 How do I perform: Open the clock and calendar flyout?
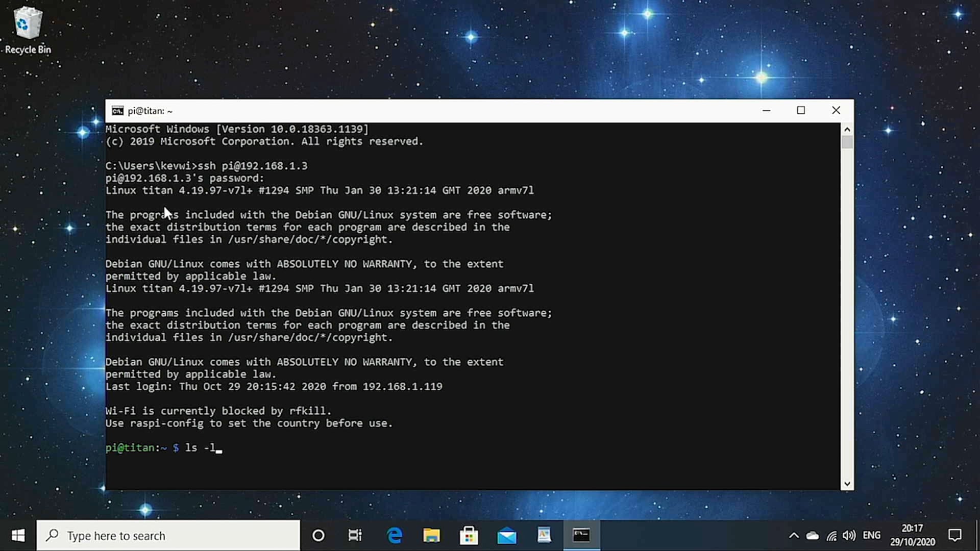(x=912, y=535)
